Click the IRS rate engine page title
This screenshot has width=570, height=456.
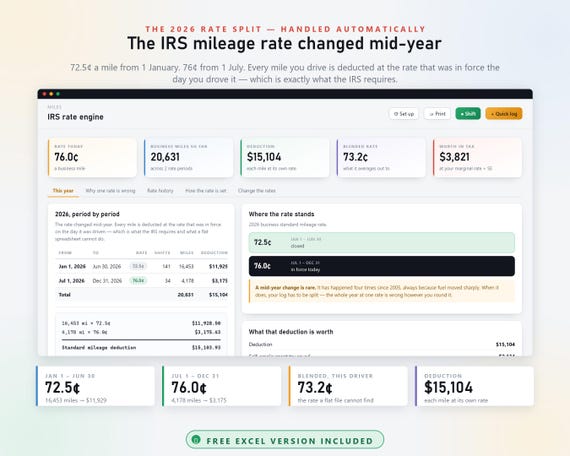coord(75,117)
